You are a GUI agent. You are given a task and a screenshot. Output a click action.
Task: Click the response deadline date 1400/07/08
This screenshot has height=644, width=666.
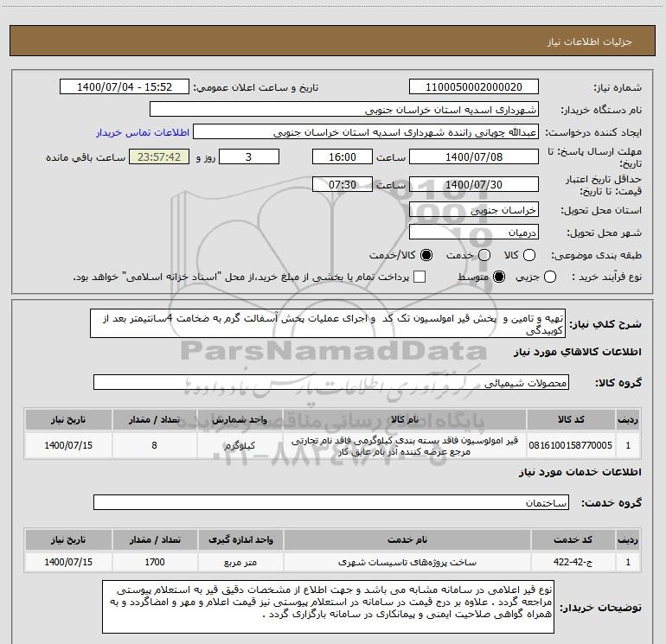474,156
